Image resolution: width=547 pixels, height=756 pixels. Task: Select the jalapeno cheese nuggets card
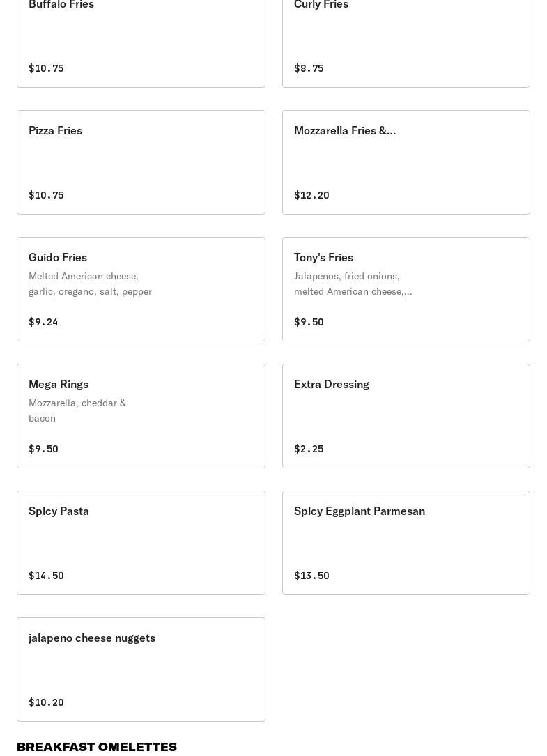click(x=141, y=670)
